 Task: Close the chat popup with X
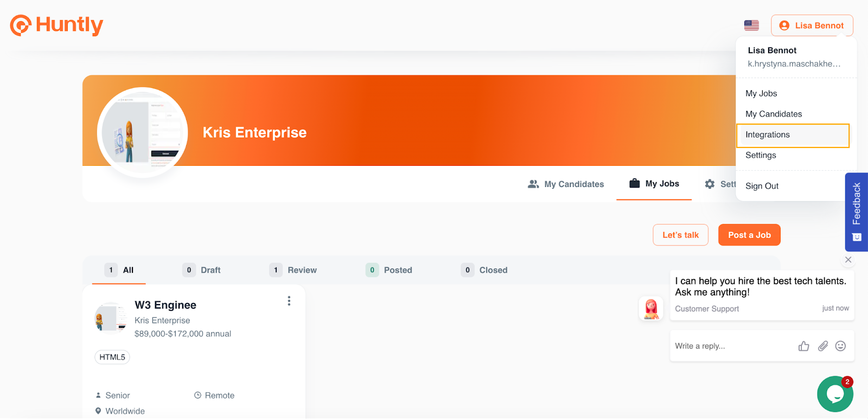[848, 260]
